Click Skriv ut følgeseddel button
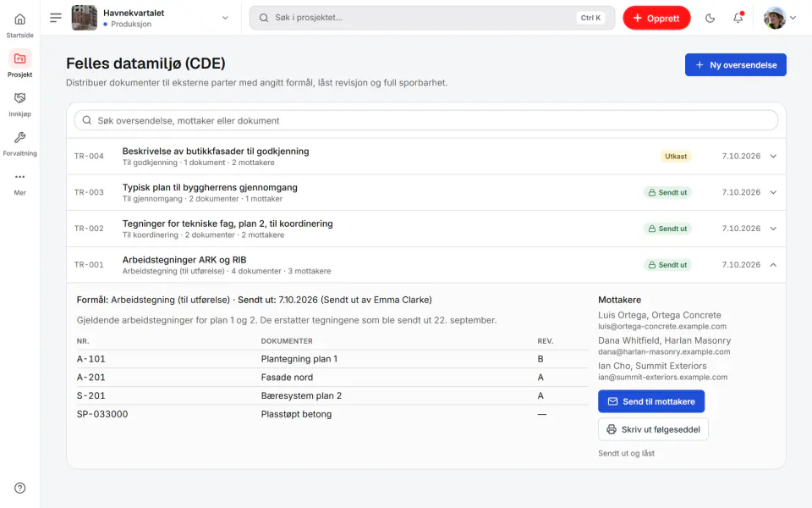Image resolution: width=812 pixels, height=508 pixels. [653, 429]
